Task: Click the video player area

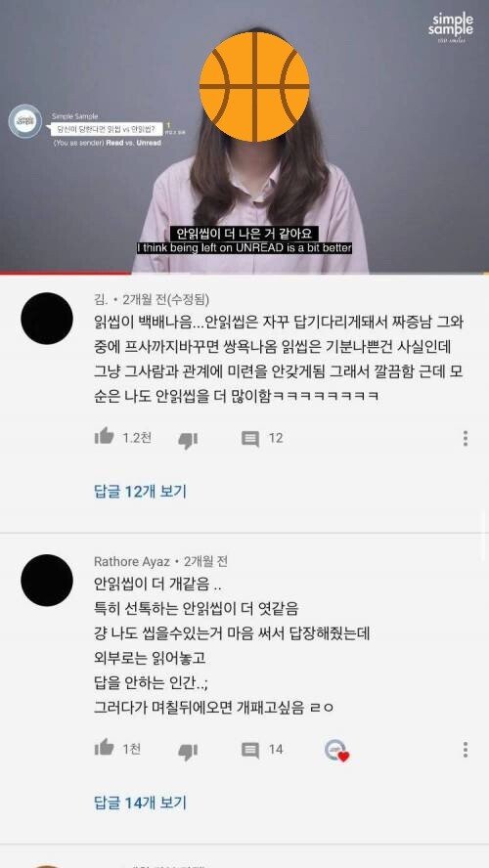Action: pyautogui.click(x=244, y=136)
